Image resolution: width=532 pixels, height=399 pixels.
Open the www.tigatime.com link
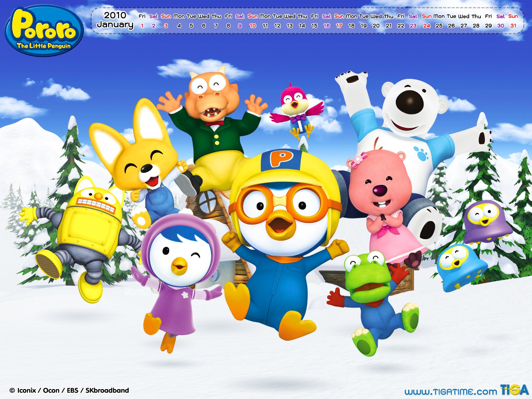pos(451,391)
